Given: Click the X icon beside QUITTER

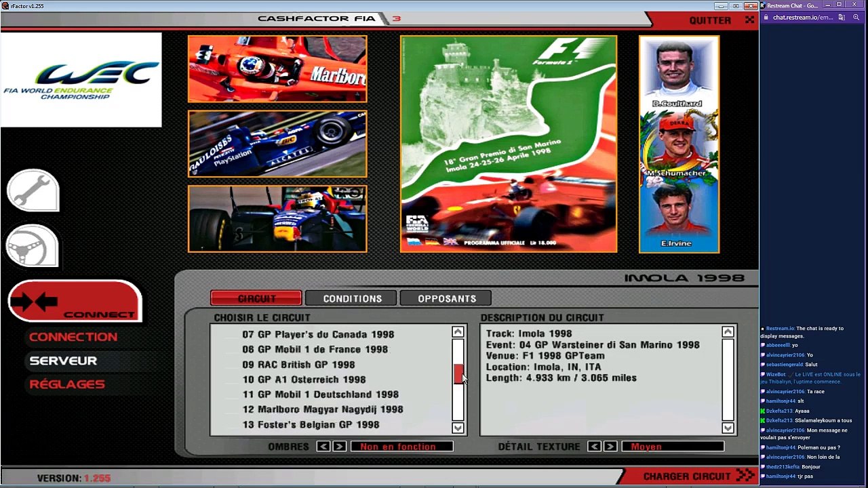Looking at the screenshot, I should pyautogui.click(x=749, y=20).
